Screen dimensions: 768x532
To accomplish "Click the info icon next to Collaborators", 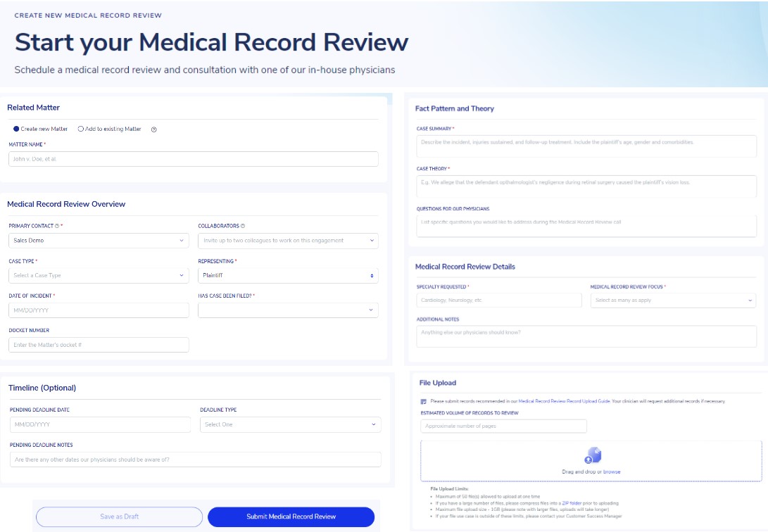I will 243,226.
